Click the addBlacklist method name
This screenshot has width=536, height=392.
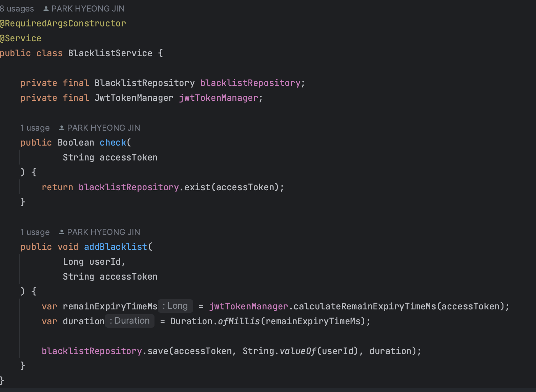click(x=116, y=247)
